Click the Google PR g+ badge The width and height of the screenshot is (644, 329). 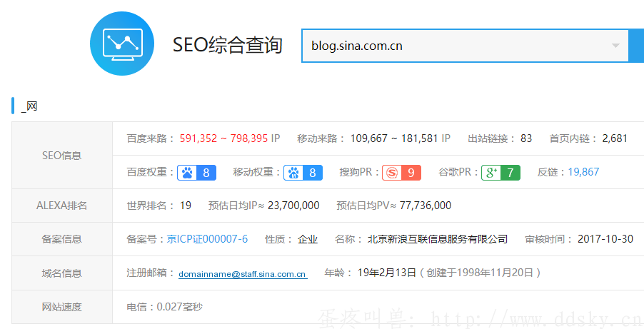[x=500, y=172]
